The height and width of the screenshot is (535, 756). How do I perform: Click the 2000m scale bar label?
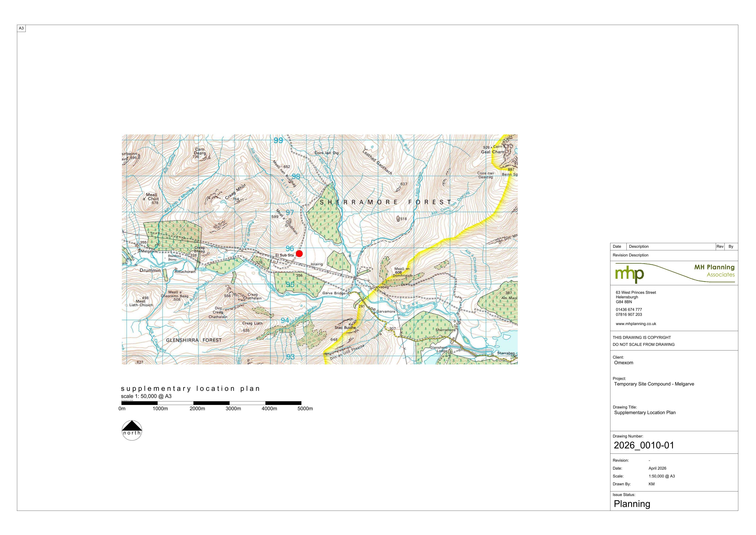[197, 409]
